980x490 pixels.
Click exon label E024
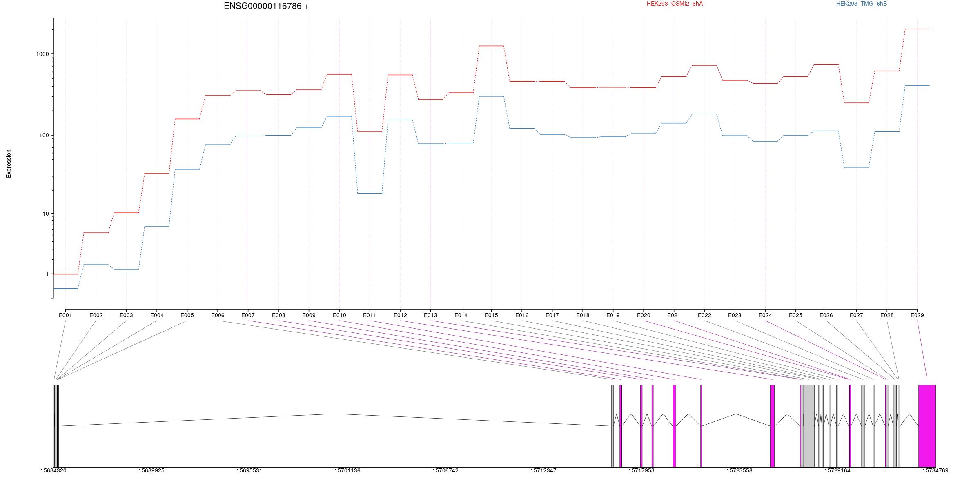[x=765, y=315]
